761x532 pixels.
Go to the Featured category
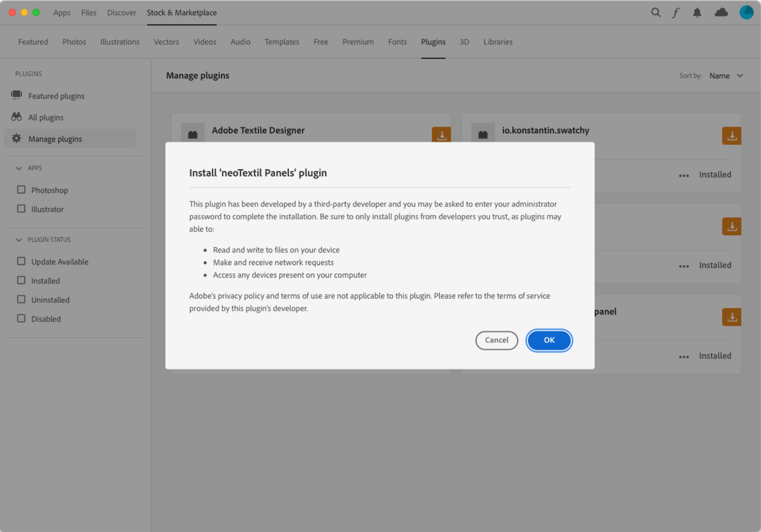click(33, 42)
